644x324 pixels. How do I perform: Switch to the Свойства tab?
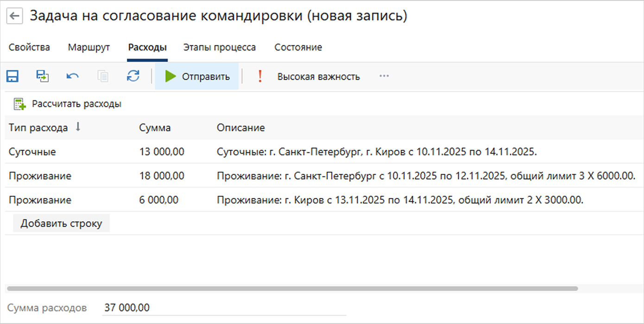[29, 47]
